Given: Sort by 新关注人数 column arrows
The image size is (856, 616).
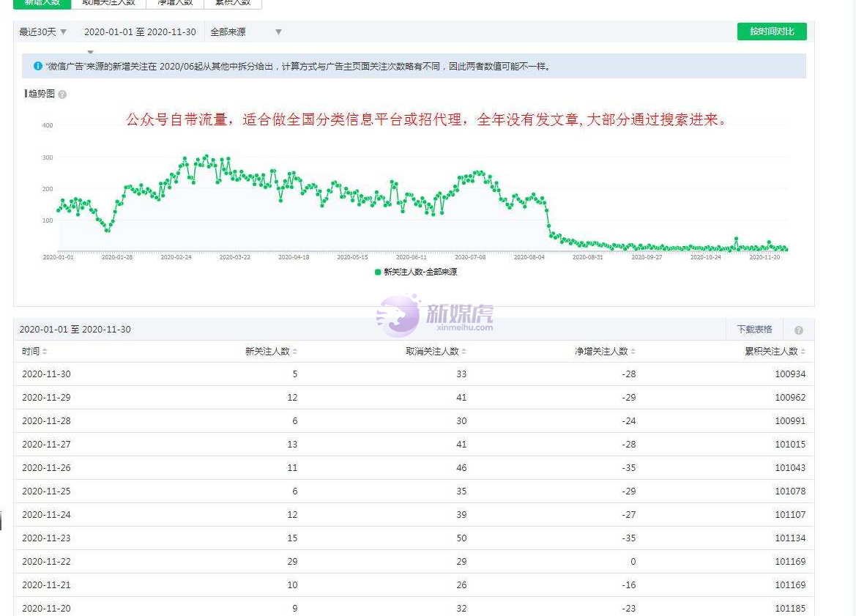Looking at the screenshot, I should 295,352.
